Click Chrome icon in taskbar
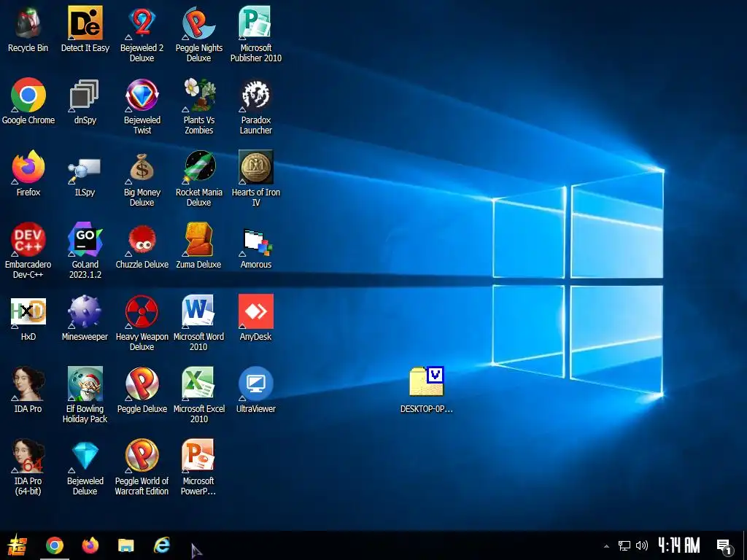The image size is (747, 560). pos(54,545)
